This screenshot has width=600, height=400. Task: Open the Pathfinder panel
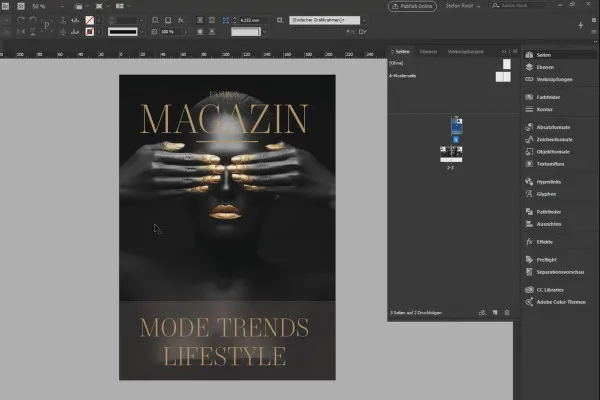pyautogui.click(x=549, y=212)
